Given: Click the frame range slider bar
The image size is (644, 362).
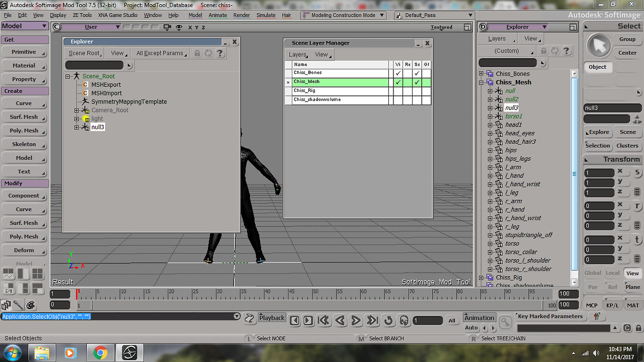Looking at the screenshot, I should [x=317, y=305].
